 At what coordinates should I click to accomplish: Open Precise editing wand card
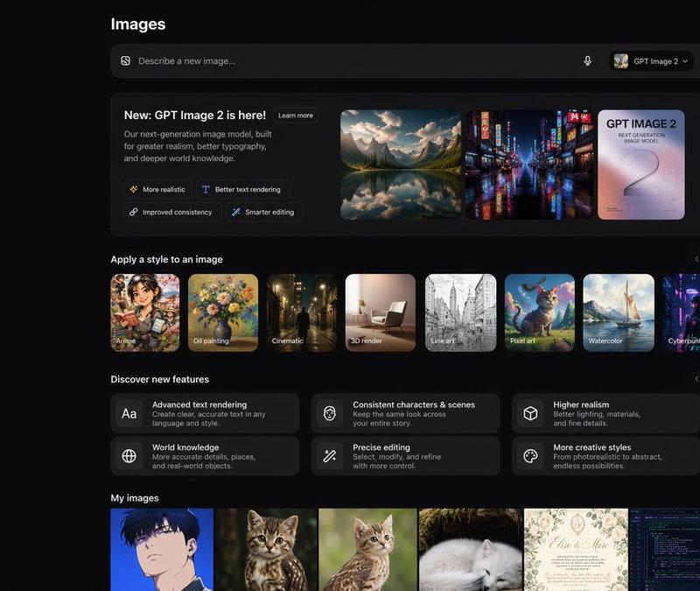pyautogui.click(x=405, y=456)
